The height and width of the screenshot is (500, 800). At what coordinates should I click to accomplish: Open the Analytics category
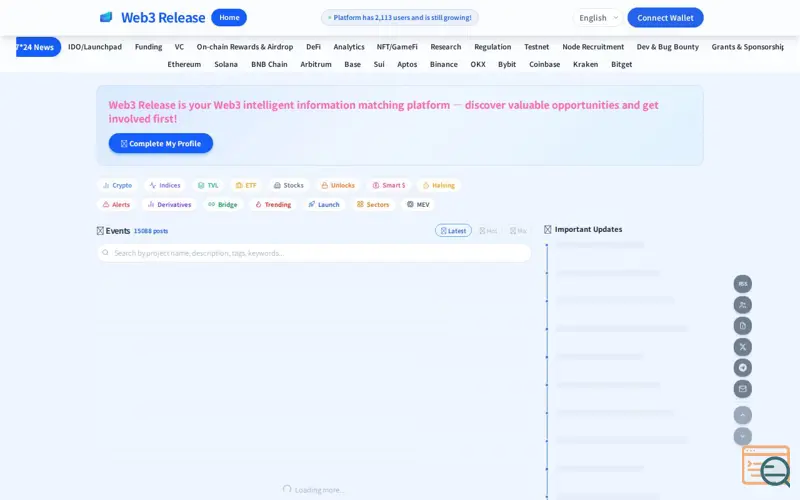coord(349,47)
